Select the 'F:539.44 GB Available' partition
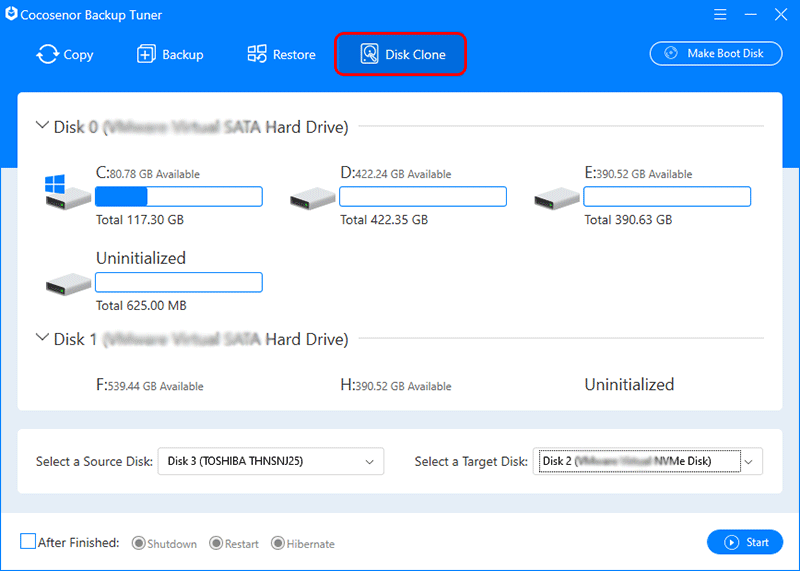This screenshot has width=800, height=571. coord(149,385)
